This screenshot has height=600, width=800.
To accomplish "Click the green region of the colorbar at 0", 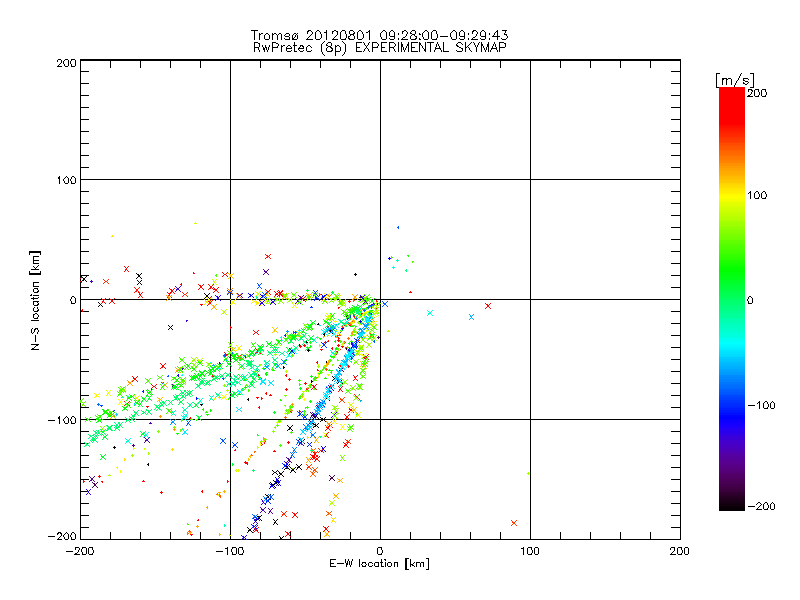I will point(732,300).
